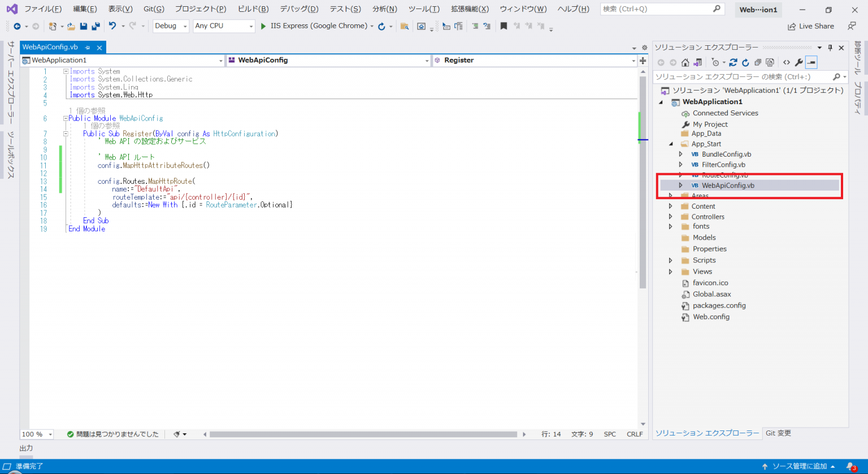This screenshot has height=474, width=868.
Task: Click the Live Share button
Action: tap(810, 26)
